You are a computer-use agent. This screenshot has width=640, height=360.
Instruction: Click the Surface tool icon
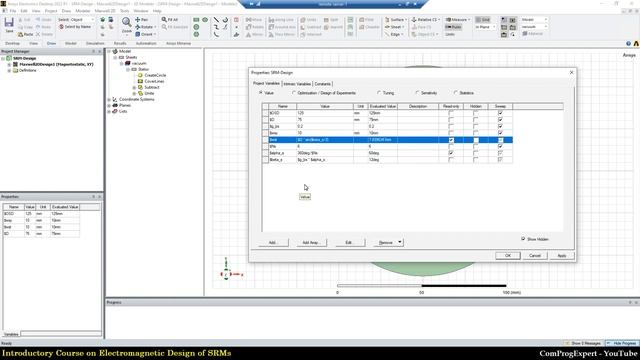pos(387,20)
